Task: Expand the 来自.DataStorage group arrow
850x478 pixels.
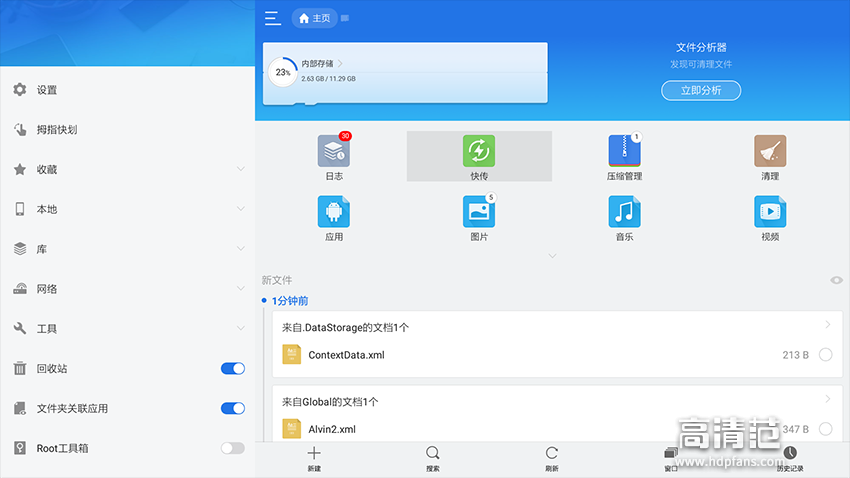Action: [x=827, y=325]
